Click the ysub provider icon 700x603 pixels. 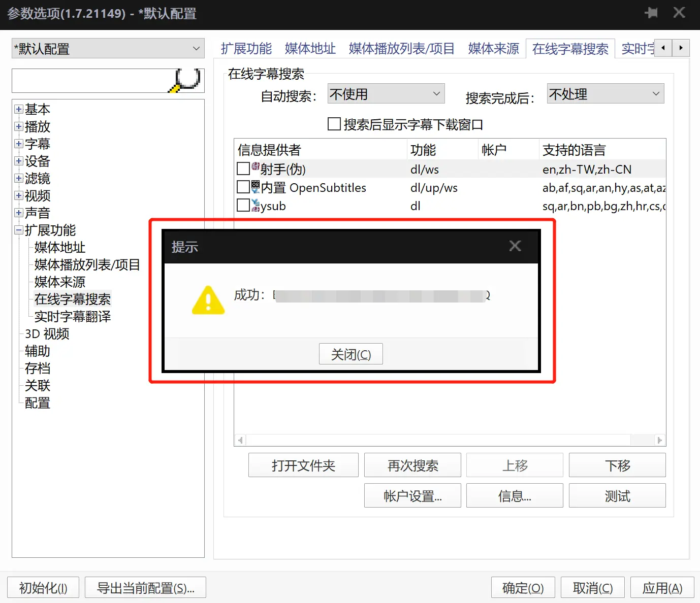256,206
